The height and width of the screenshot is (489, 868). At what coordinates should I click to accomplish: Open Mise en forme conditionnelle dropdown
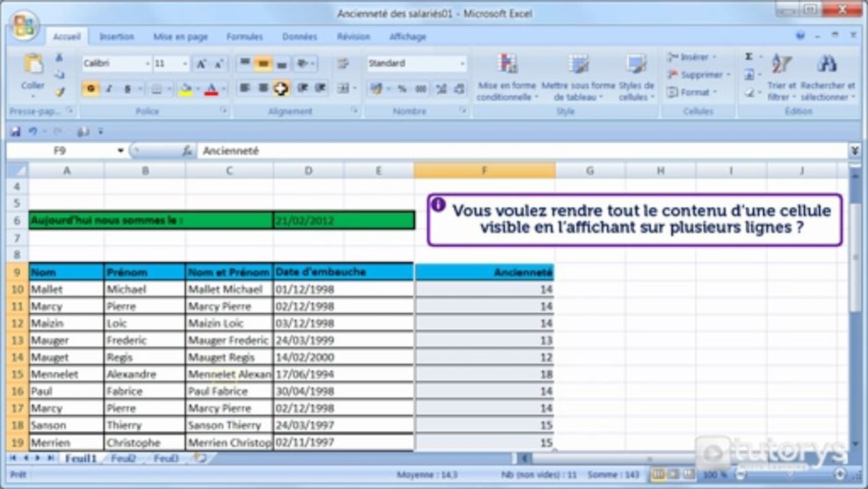[506, 77]
